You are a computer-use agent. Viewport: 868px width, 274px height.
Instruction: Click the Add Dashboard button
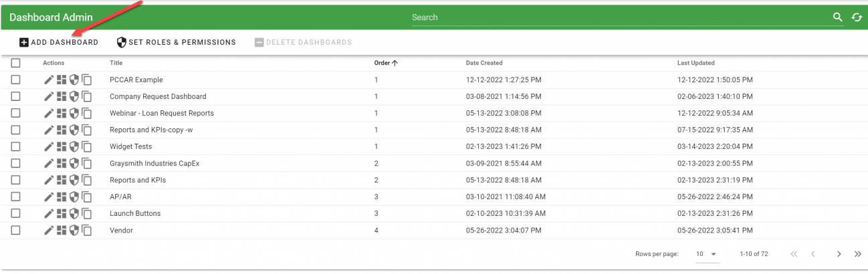59,42
